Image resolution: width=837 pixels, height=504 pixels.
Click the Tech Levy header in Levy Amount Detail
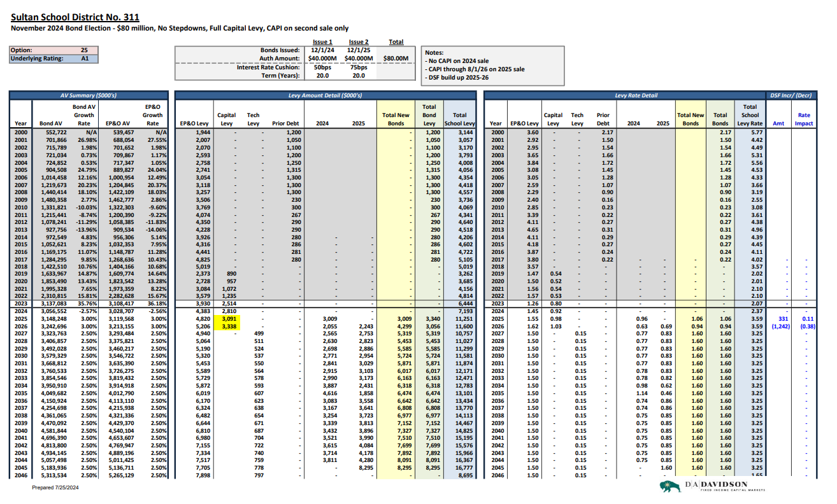pos(253,120)
